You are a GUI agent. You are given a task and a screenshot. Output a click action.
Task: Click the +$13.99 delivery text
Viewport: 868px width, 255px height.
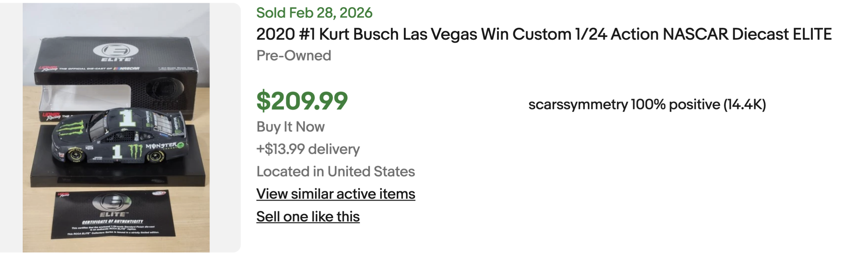pyautogui.click(x=308, y=149)
